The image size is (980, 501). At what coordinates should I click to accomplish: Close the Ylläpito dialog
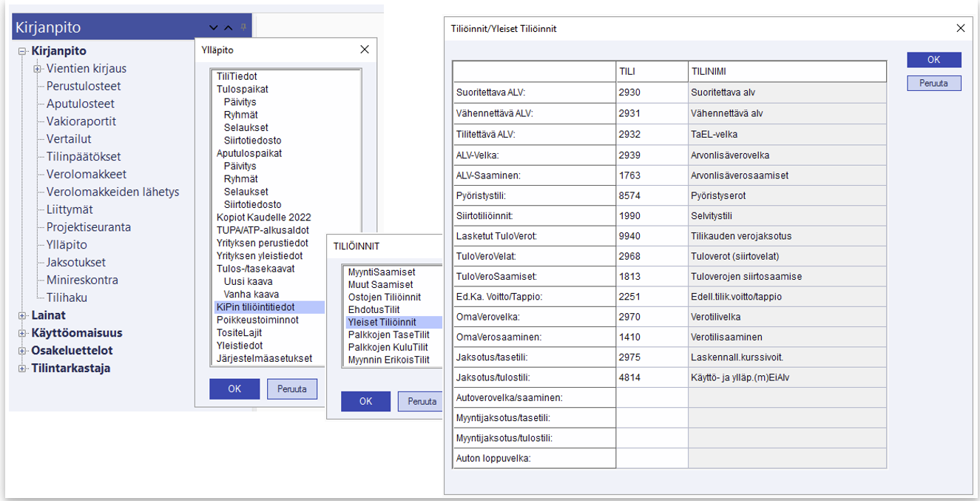364,50
